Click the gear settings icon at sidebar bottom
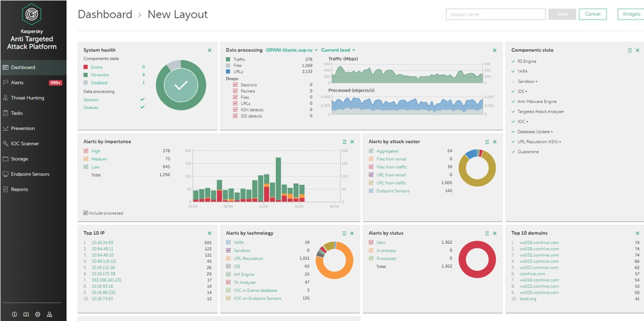This screenshot has width=644, height=321. pyautogui.click(x=38, y=314)
